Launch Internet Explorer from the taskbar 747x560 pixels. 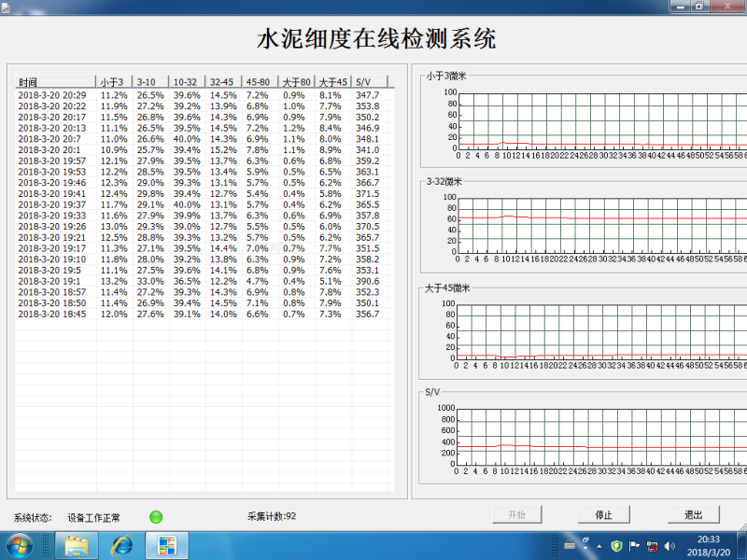point(121,545)
